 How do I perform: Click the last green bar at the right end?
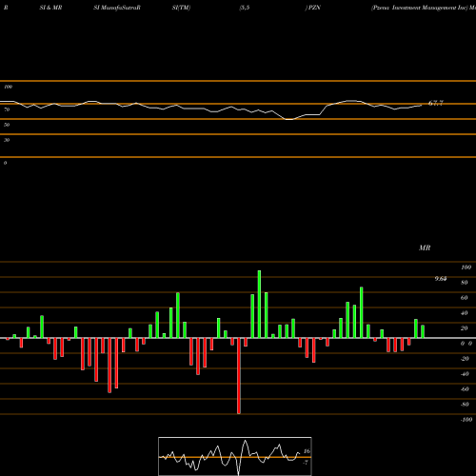[x=423, y=331]
